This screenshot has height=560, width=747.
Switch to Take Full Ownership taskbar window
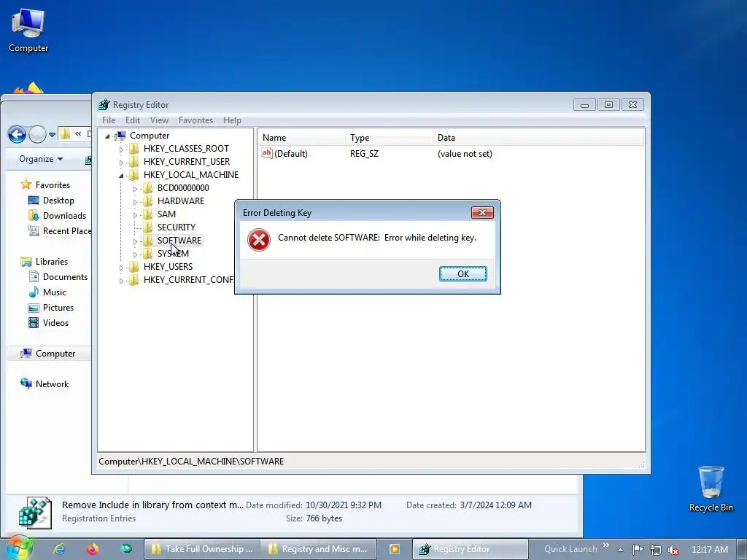point(202,549)
